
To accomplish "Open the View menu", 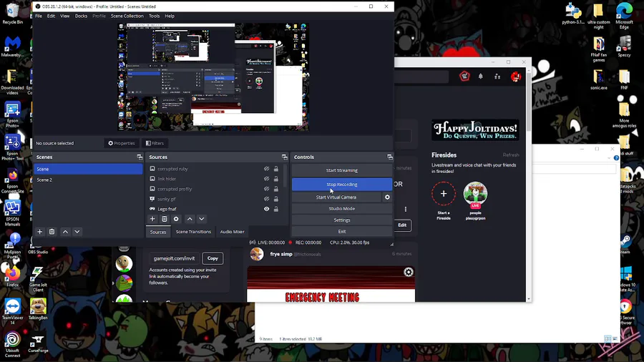I will point(65,16).
